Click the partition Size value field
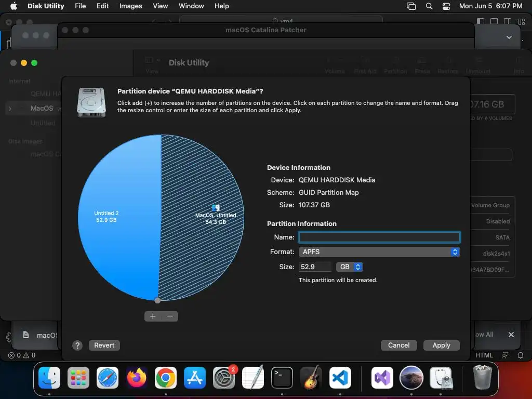Viewport: 532px width, 399px height. tap(315, 267)
